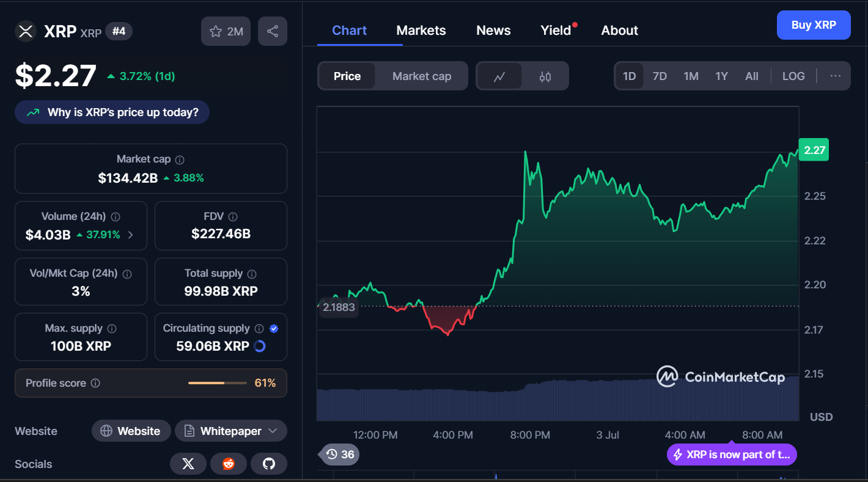The height and width of the screenshot is (482, 868).
Task: Click Circulating supply info icon
Action: 259,329
